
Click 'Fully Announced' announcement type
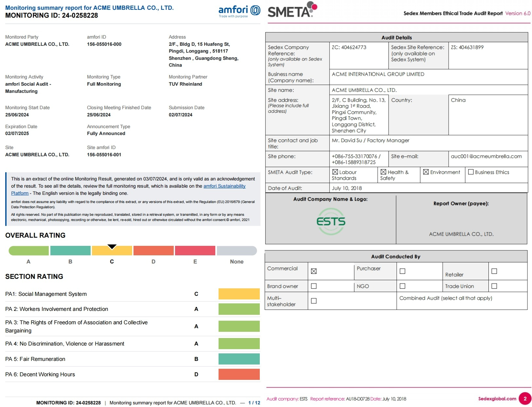point(106,133)
